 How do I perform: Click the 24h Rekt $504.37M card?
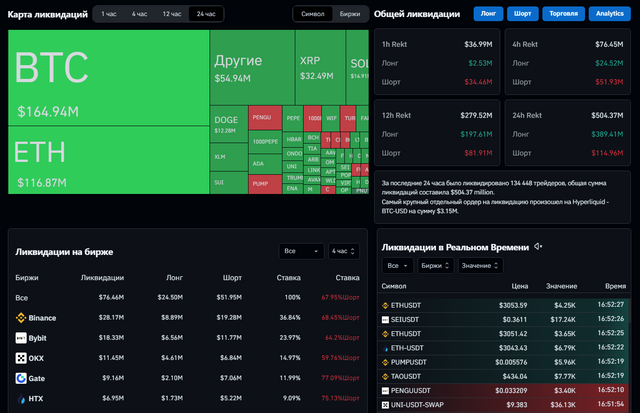568,133
